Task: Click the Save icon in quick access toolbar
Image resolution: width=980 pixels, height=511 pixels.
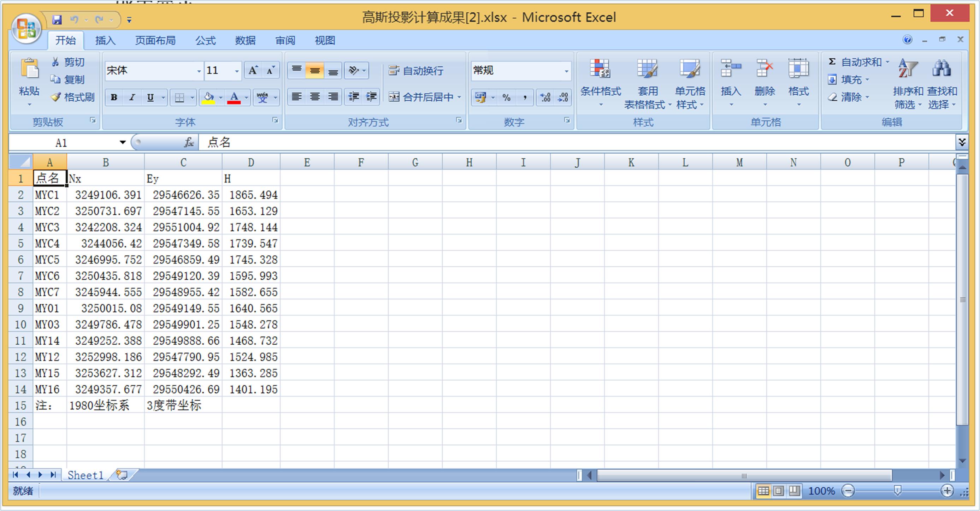Action: click(x=57, y=19)
